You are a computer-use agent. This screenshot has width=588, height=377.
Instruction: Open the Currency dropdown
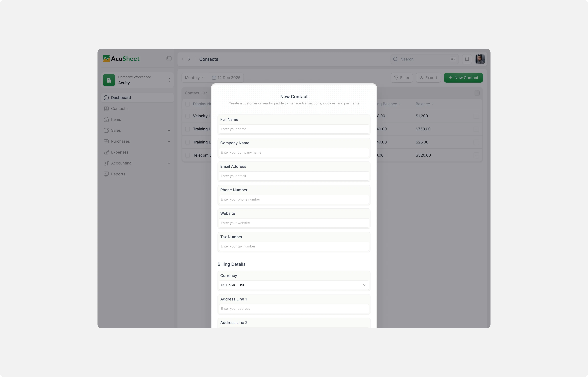(294, 285)
